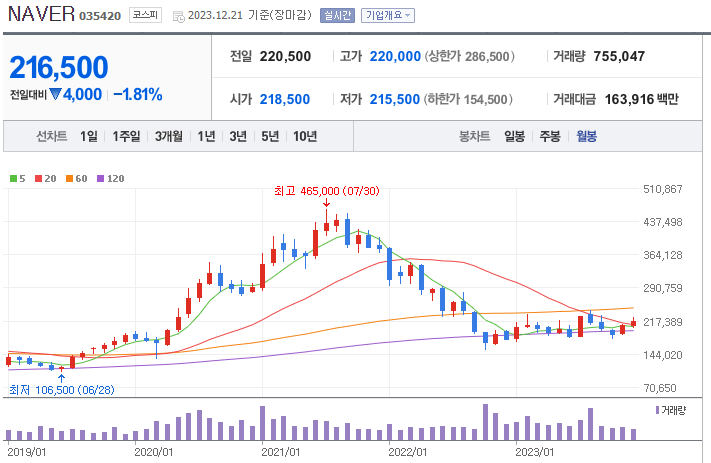
Task: Select the 5년 line chart tab
Action: (x=270, y=136)
